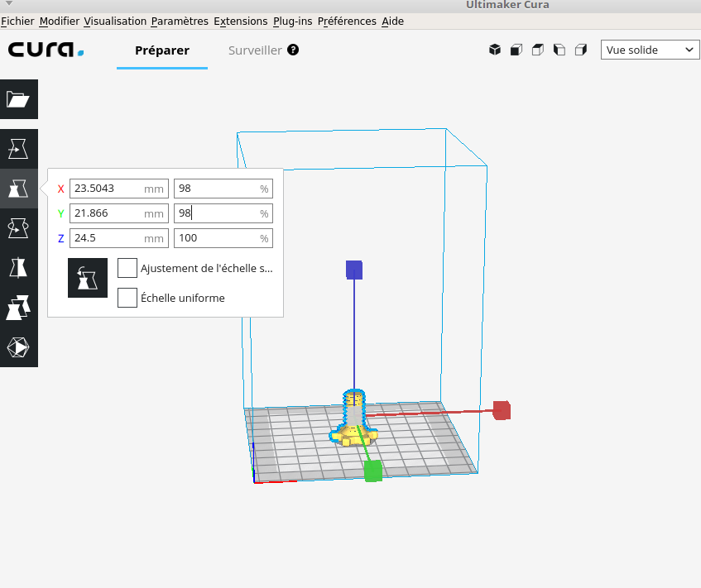701x588 pixels.
Task: Click the Y size mm field
Action: (119, 213)
